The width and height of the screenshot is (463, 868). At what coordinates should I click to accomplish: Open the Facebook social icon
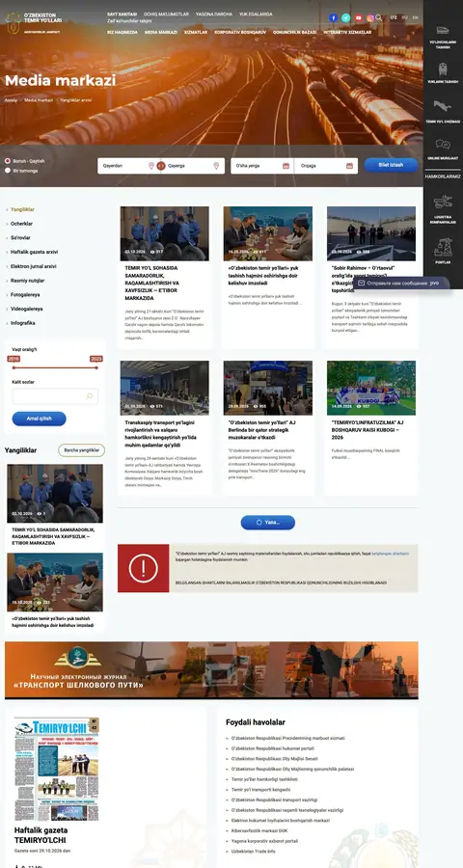[x=333, y=17]
